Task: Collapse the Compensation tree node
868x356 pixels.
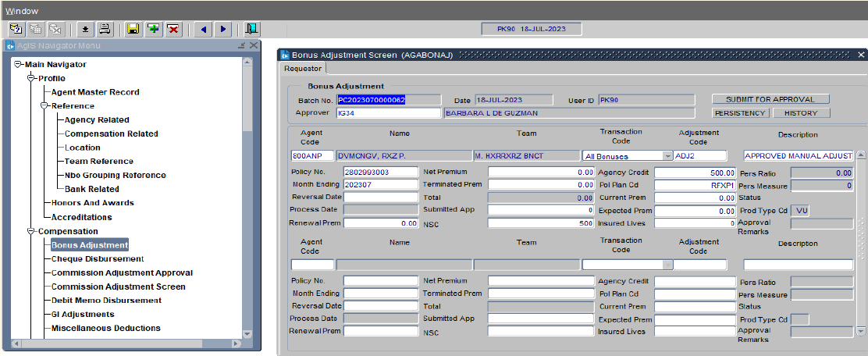Action: (x=31, y=231)
